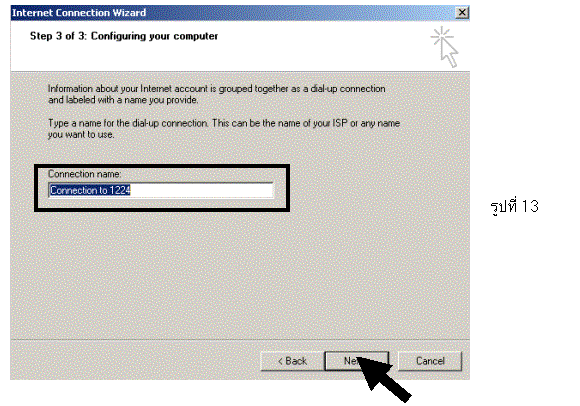
Task: Click 'and labeled with a name you provide.'
Action: (123, 100)
